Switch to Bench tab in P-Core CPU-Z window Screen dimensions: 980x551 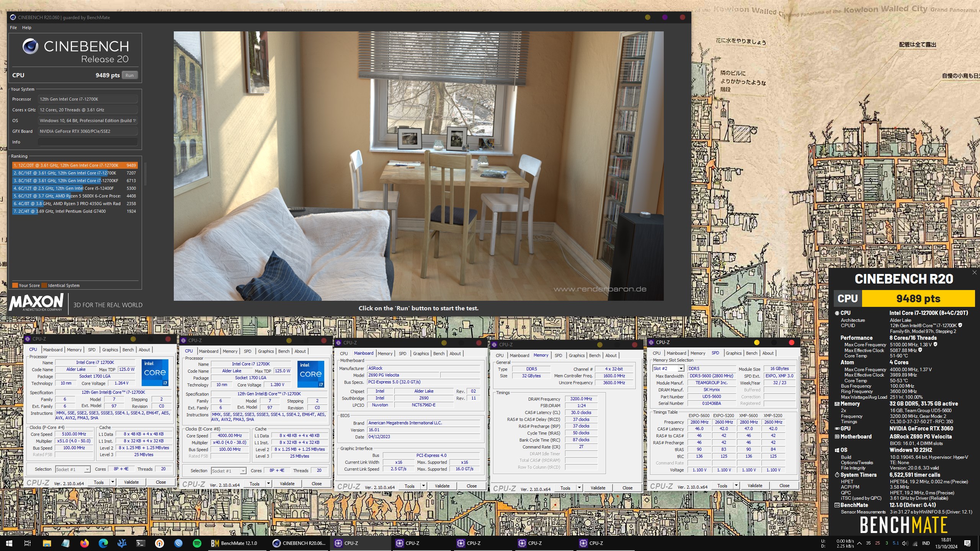(128, 350)
